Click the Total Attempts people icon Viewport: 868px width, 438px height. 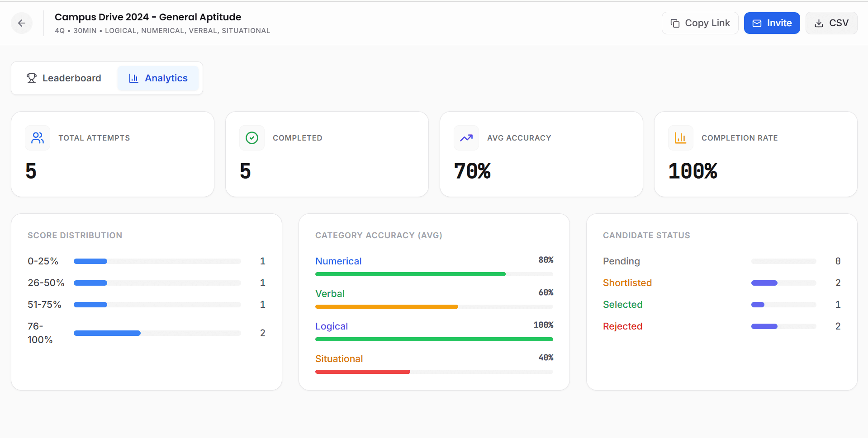coord(38,138)
